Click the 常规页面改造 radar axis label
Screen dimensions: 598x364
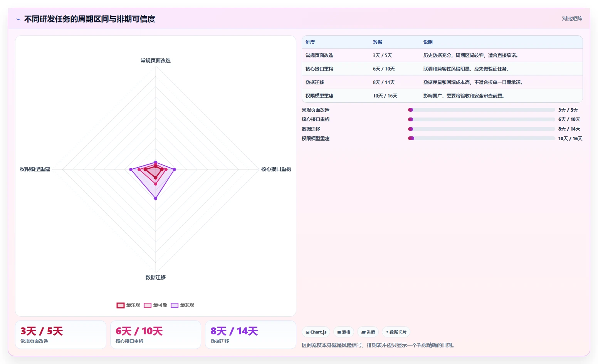[156, 60]
